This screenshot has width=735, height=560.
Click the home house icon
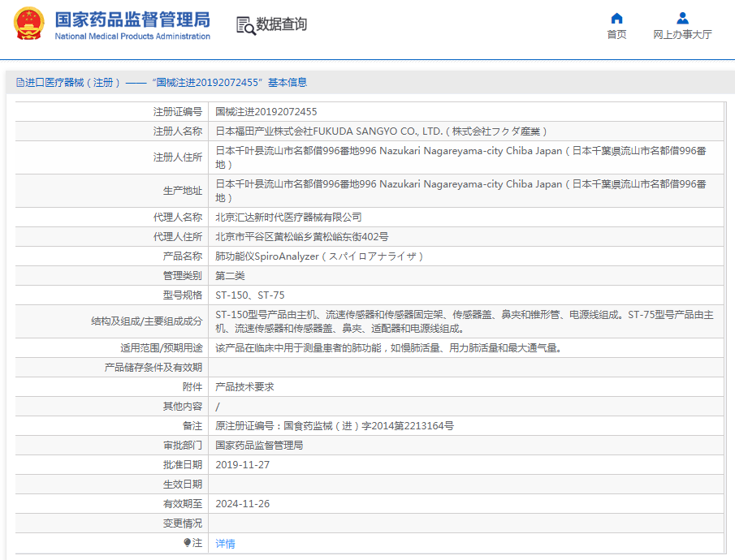616,18
